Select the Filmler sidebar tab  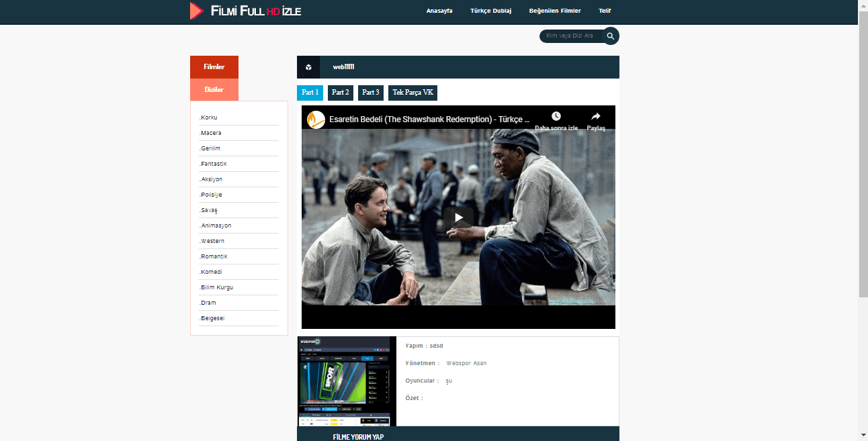pyautogui.click(x=214, y=67)
